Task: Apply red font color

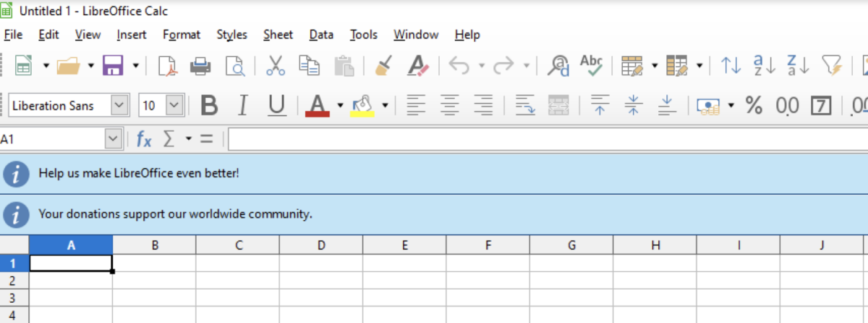Action: click(x=318, y=106)
